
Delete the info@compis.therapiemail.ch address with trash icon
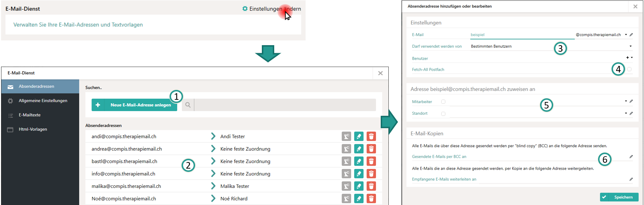click(371, 174)
